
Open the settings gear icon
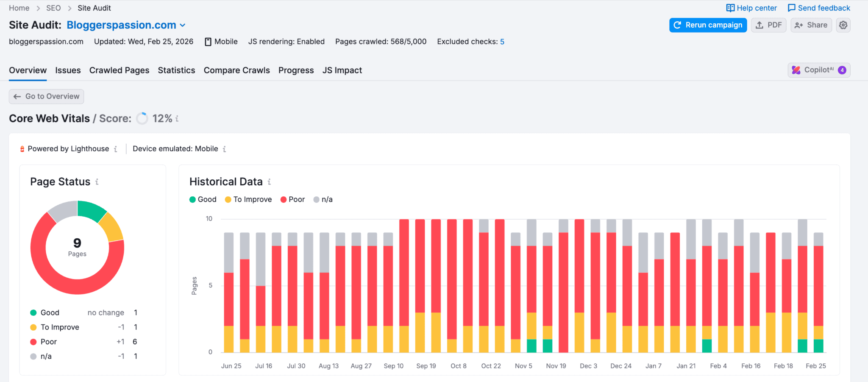coord(843,25)
